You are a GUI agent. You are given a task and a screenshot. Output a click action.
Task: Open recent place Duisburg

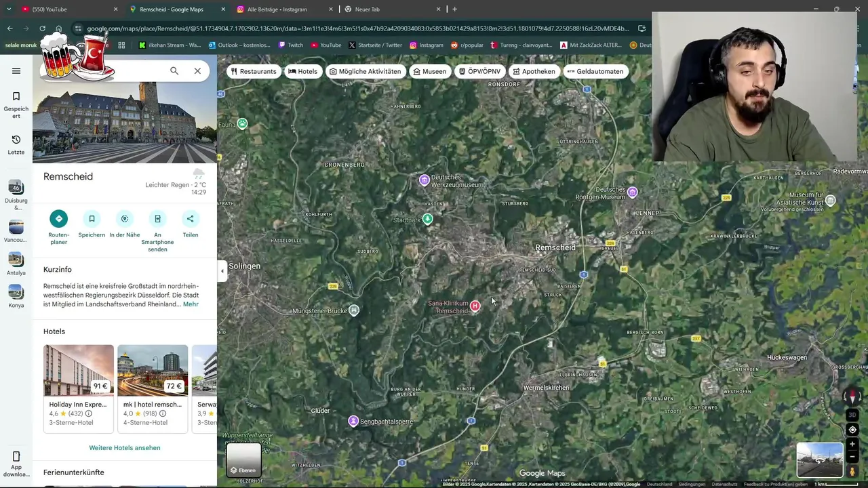(16, 195)
